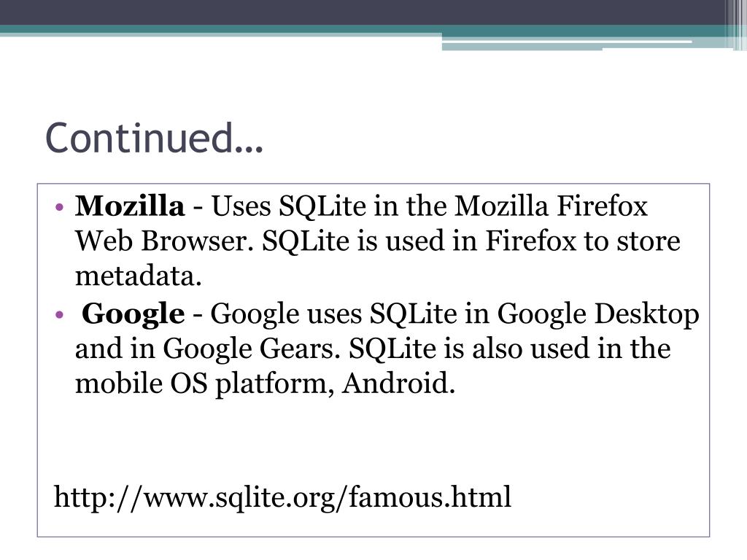Click the word "metadata." in first bullet
The height and width of the screenshot is (560, 747).
(139, 276)
